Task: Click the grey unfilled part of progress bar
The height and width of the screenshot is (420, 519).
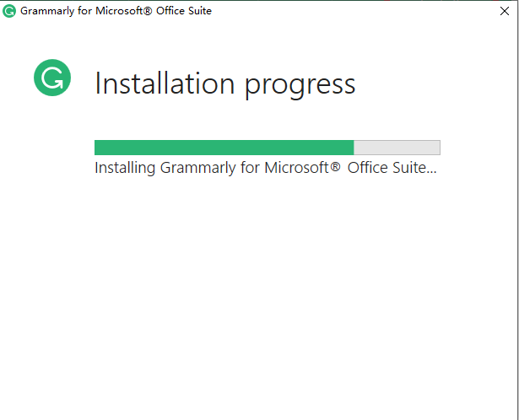Action: tap(397, 148)
